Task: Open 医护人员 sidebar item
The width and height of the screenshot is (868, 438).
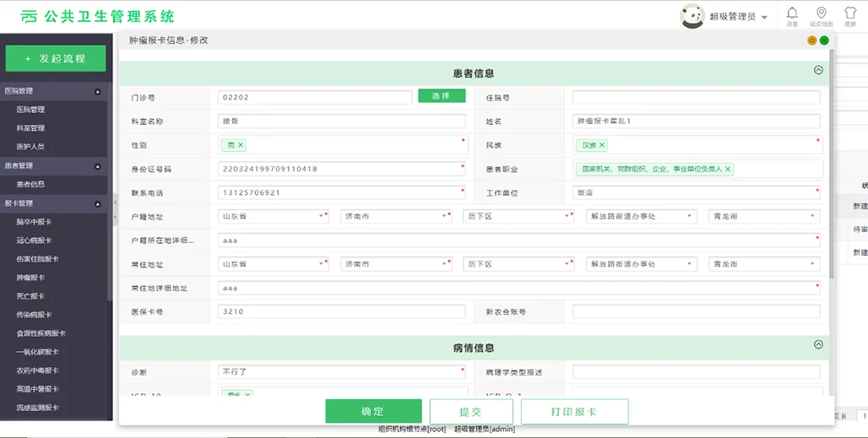Action: pos(30,147)
